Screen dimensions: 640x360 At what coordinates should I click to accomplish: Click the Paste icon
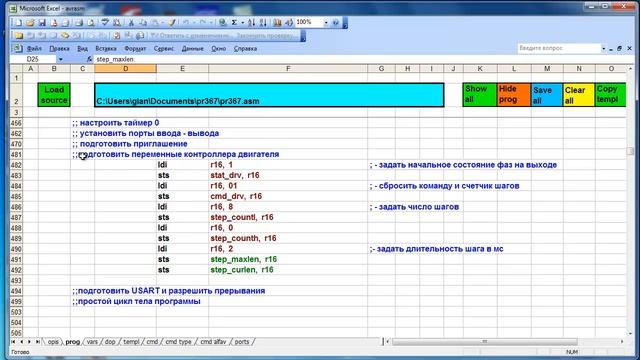(x=155, y=23)
